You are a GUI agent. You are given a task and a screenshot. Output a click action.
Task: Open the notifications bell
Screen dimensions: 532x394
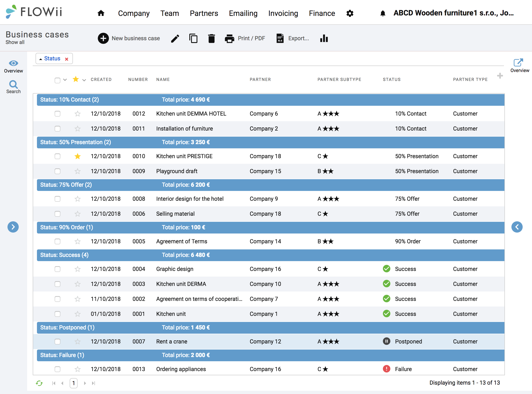click(x=383, y=13)
